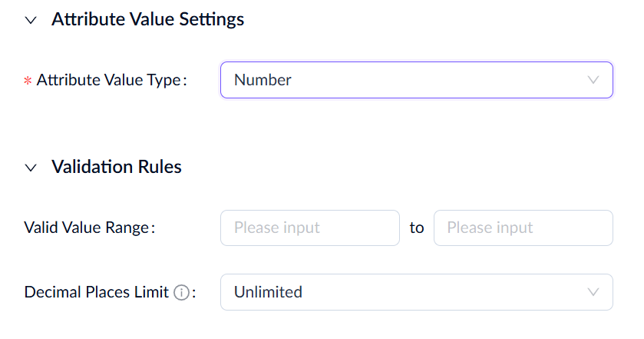Click the Attribute Value Type label
This screenshot has width=644, height=339.
(111, 80)
